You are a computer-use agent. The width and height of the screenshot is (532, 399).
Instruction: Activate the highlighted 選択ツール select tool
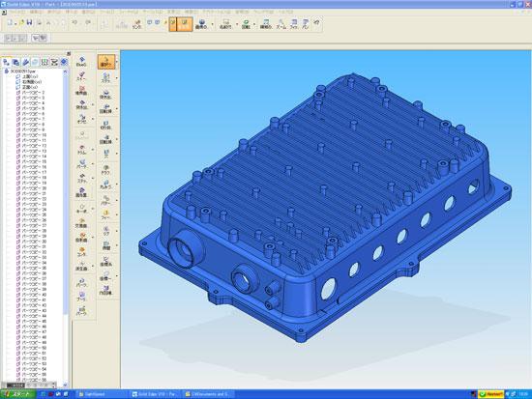(x=106, y=62)
